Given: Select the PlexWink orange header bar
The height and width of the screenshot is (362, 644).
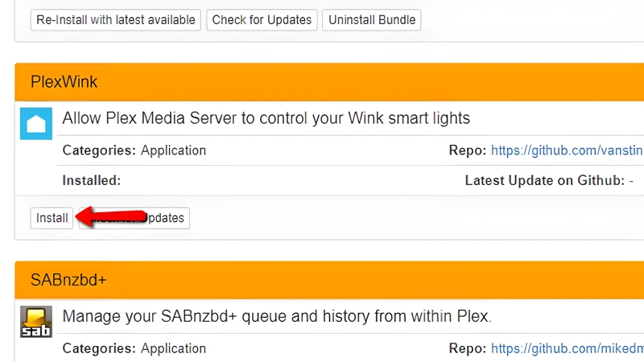Looking at the screenshot, I should (329, 82).
